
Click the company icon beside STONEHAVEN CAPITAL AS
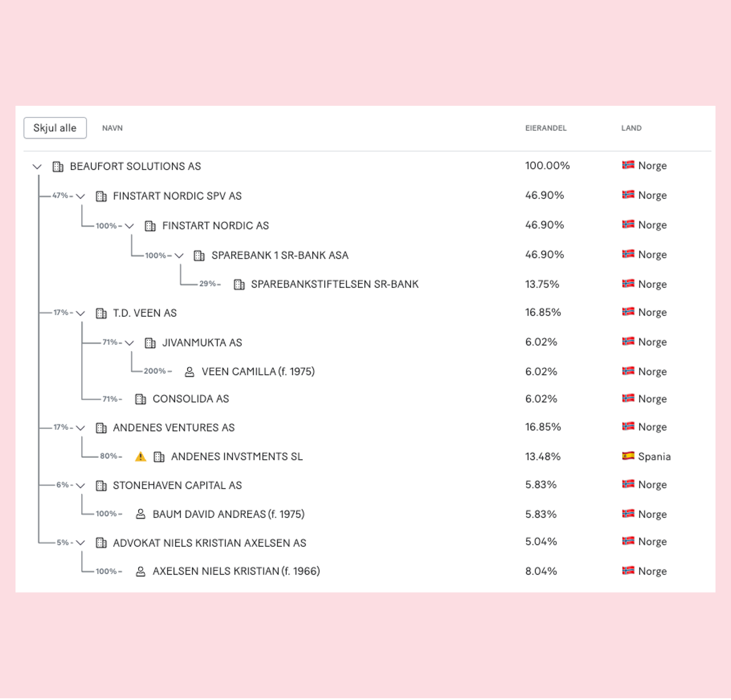point(101,486)
